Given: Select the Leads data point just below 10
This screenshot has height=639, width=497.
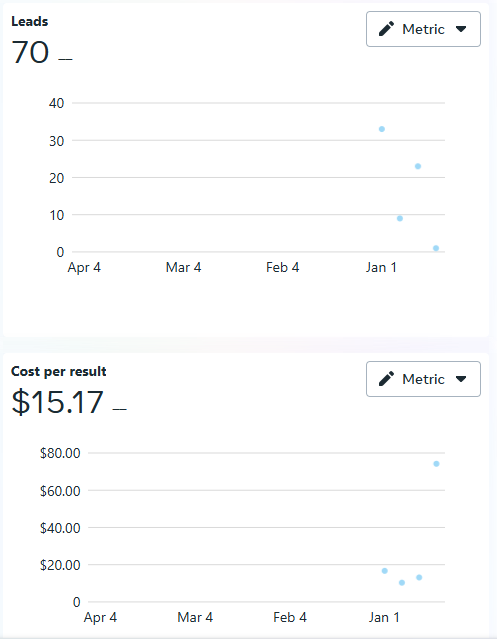Looking at the screenshot, I should point(400,218).
